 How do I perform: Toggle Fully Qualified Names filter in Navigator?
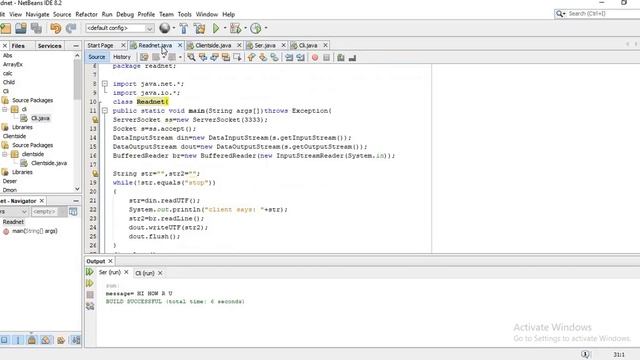61,340
